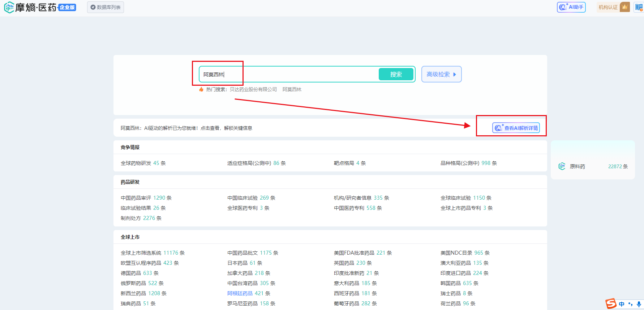The width and height of the screenshot is (644, 310).
Task: Open the 数据库列表 database list
Action: pos(106,7)
